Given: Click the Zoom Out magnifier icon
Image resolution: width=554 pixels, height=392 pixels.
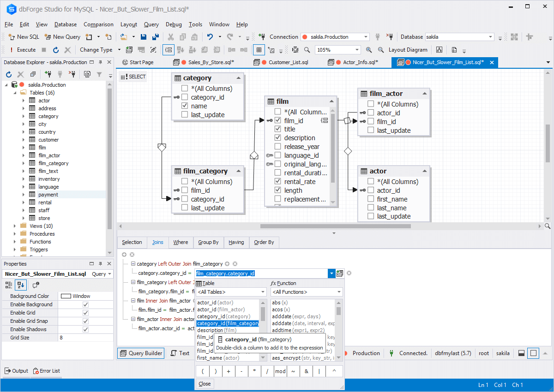Looking at the screenshot, I should (x=380, y=50).
